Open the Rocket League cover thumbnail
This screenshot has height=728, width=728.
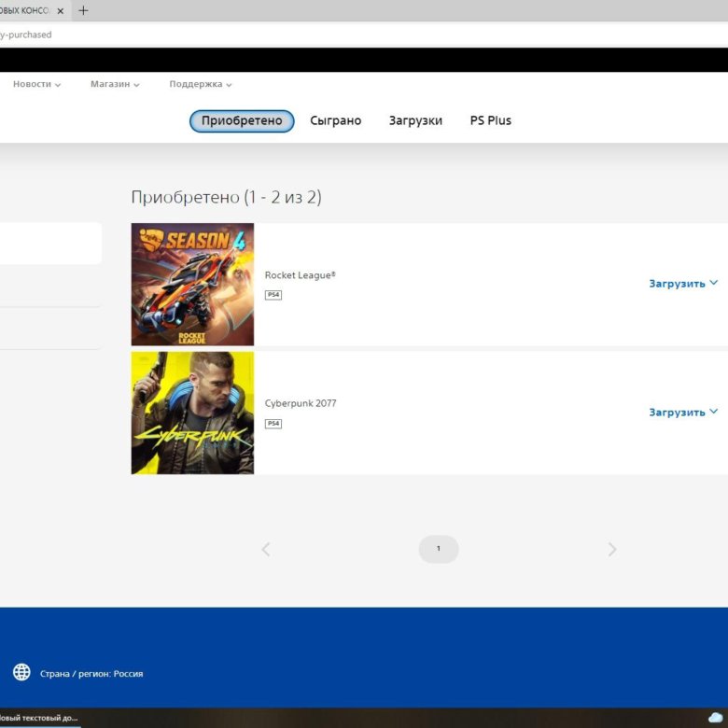click(192, 284)
